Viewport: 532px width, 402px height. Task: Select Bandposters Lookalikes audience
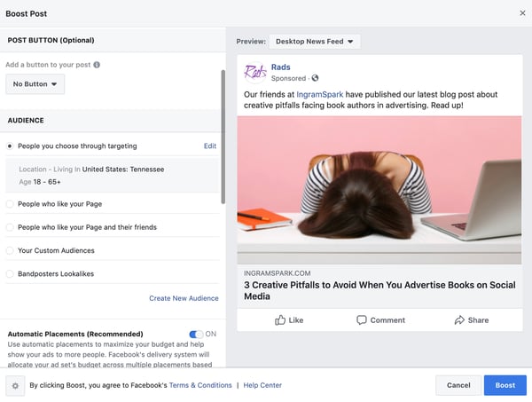[x=10, y=273]
